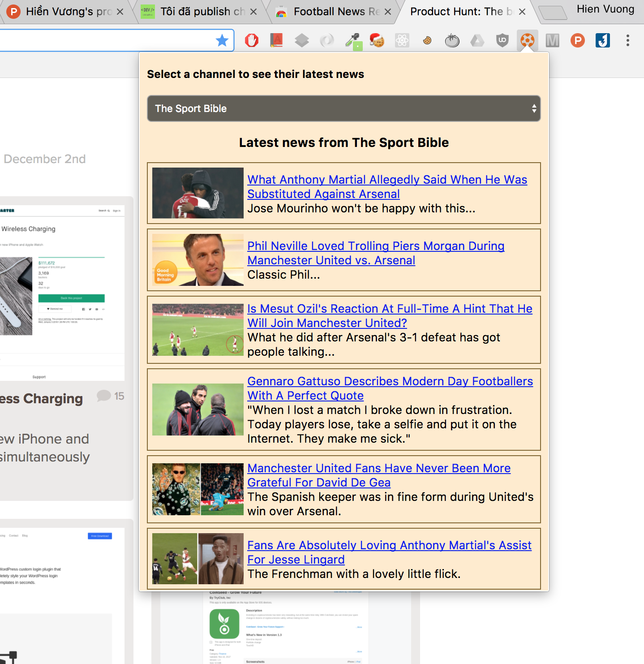Click the 'December 2nd' date heading
Image resolution: width=644 pixels, height=664 pixels.
pos(45,159)
